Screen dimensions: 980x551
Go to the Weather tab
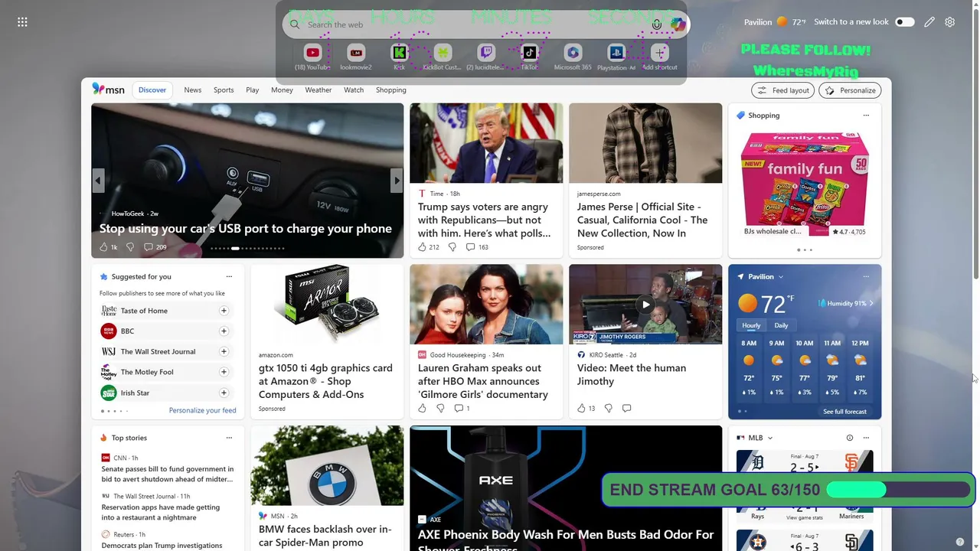[x=318, y=90]
